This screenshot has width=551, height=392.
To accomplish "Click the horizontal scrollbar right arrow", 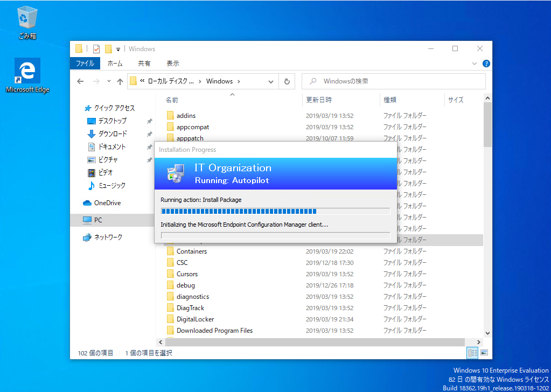I will [x=479, y=342].
